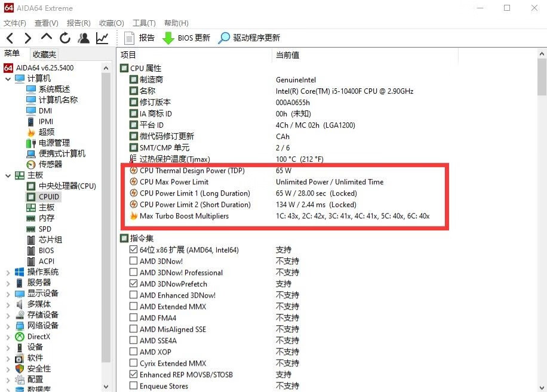Select the IPMI tree entry
Image resolution: width=547 pixels, height=392 pixels.
click(x=46, y=121)
